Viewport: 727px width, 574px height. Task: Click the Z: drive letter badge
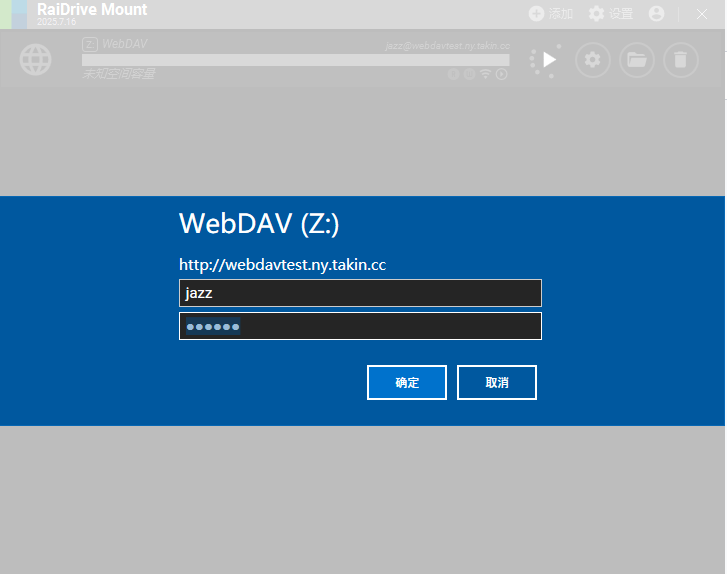[x=90, y=44]
